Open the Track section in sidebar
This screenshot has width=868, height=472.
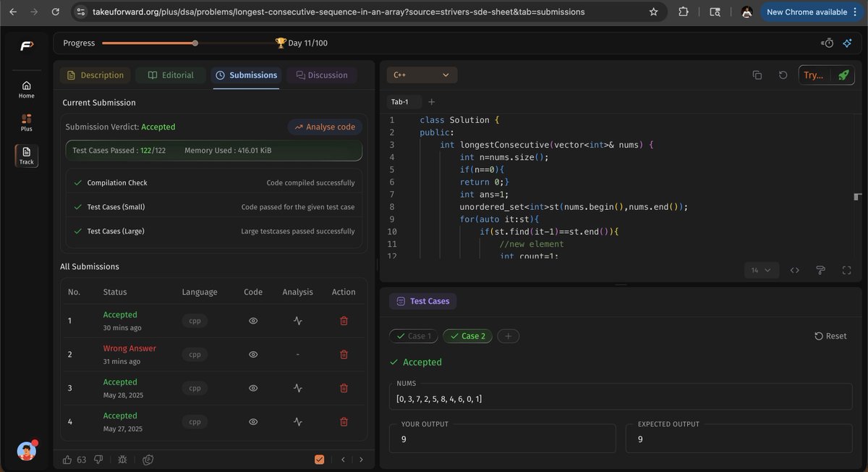[26, 156]
